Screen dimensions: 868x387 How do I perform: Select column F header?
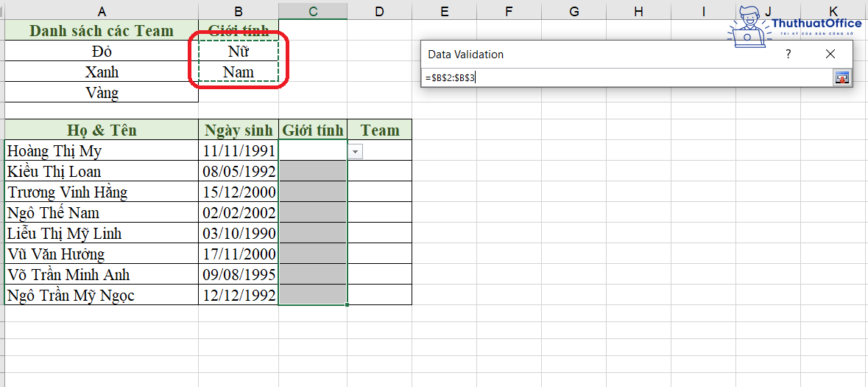pos(509,11)
